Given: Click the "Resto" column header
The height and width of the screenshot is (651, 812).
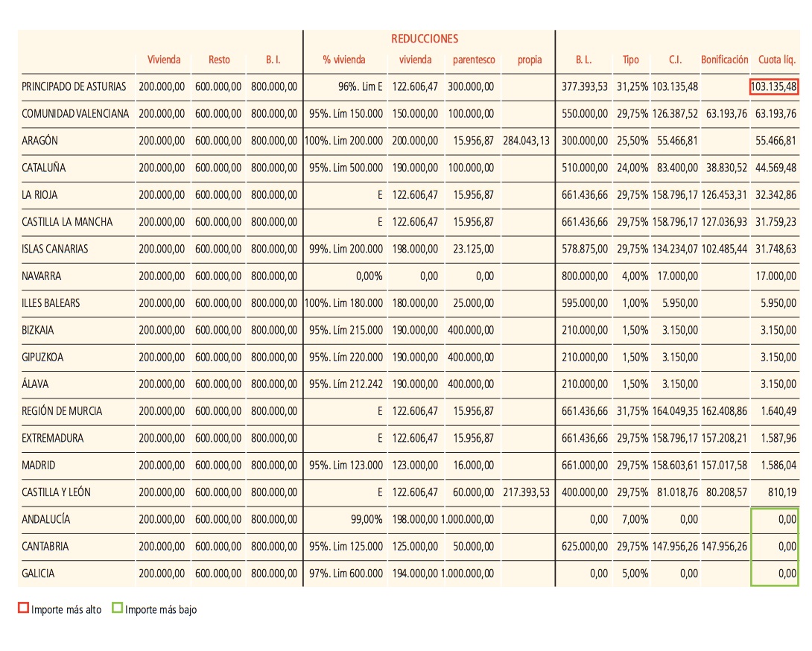Looking at the screenshot, I should (219, 60).
